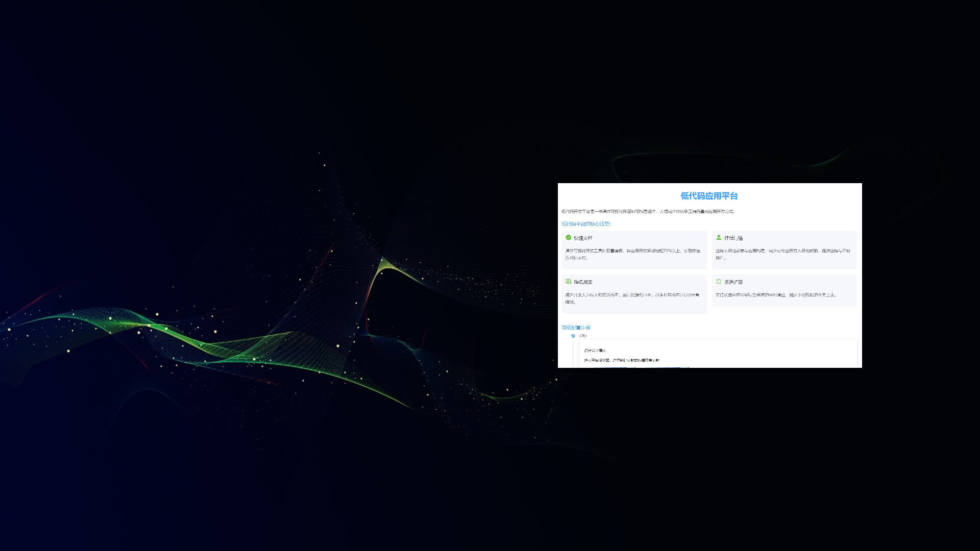Click the 低代码平台的核心优势 section heading
Image resolution: width=980 pixels, height=551 pixels.
pos(586,224)
